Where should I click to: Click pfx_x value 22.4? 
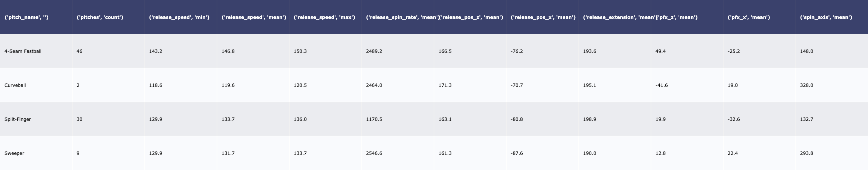733,153
